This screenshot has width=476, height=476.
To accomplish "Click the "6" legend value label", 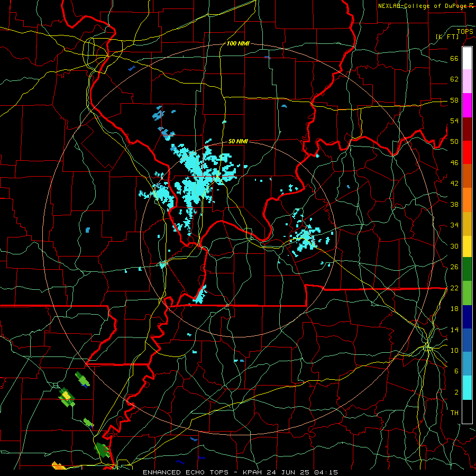I will pyautogui.click(x=456, y=371).
